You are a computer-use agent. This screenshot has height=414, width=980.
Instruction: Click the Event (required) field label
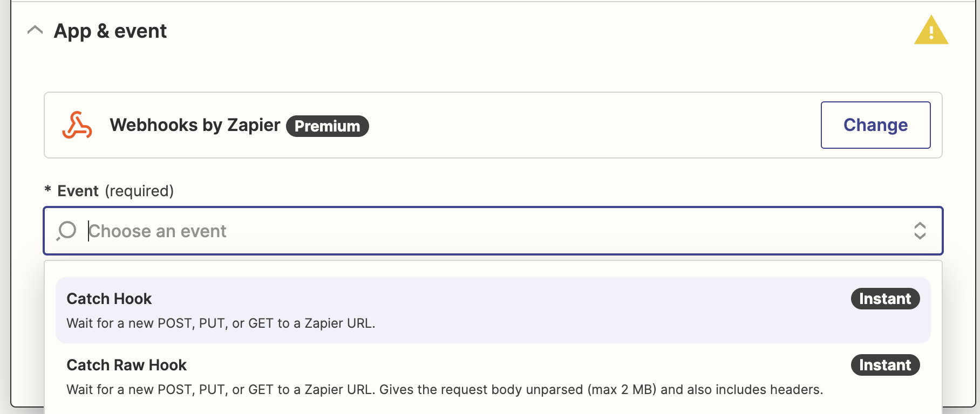pos(115,191)
